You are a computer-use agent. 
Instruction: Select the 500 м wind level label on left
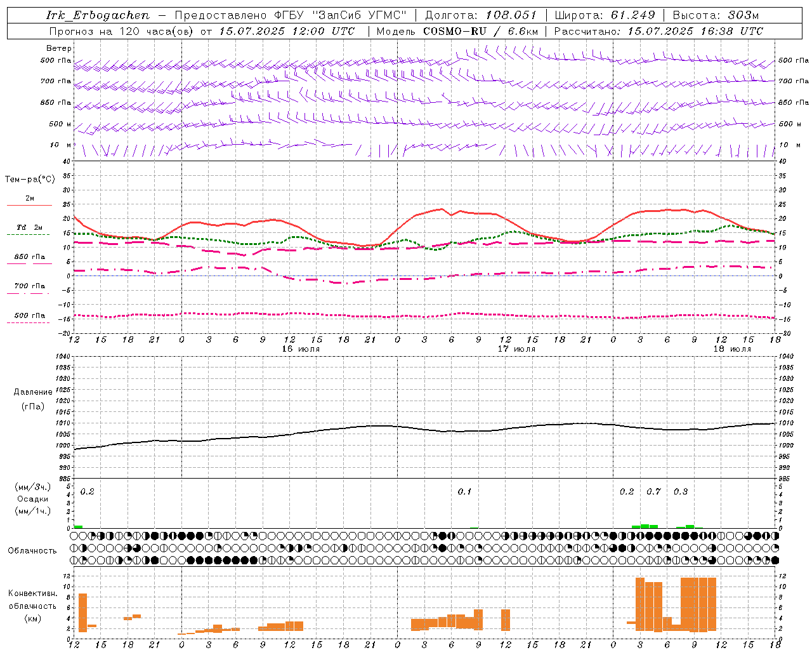(x=60, y=124)
